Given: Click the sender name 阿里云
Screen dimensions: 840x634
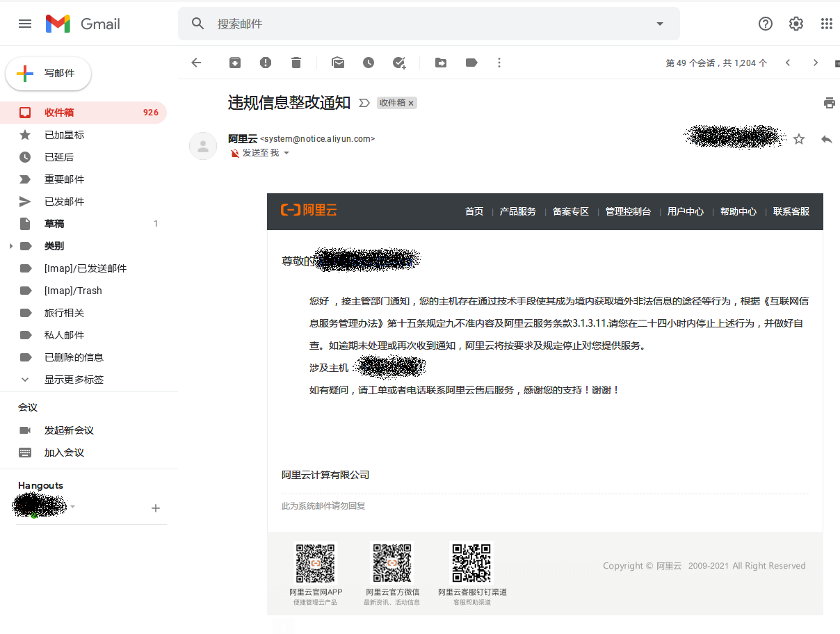Looking at the screenshot, I should (x=243, y=138).
